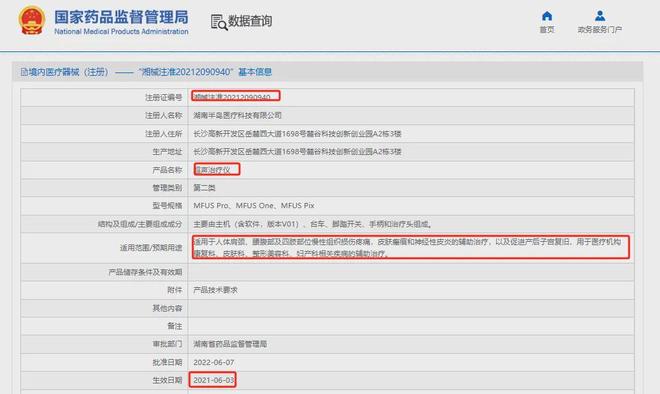Click the 适用范围/预期用途 label

pyautogui.click(x=151, y=248)
